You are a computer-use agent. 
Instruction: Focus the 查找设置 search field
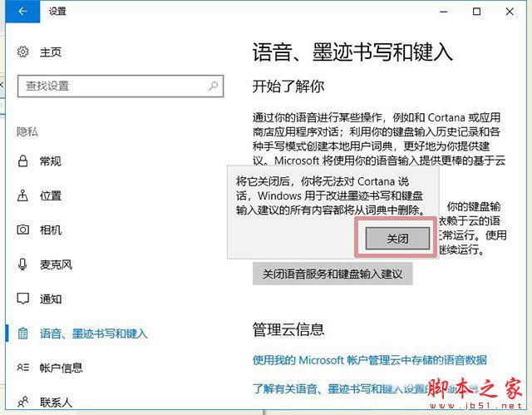121,86
